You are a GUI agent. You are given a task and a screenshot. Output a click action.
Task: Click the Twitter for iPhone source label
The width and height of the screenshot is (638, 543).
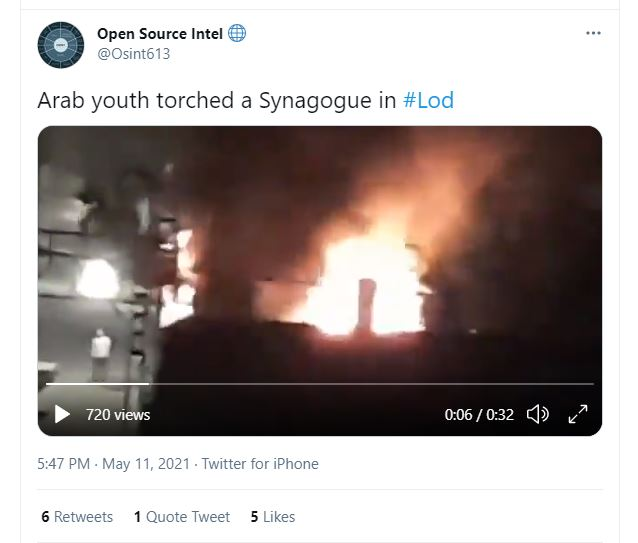click(260, 464)
